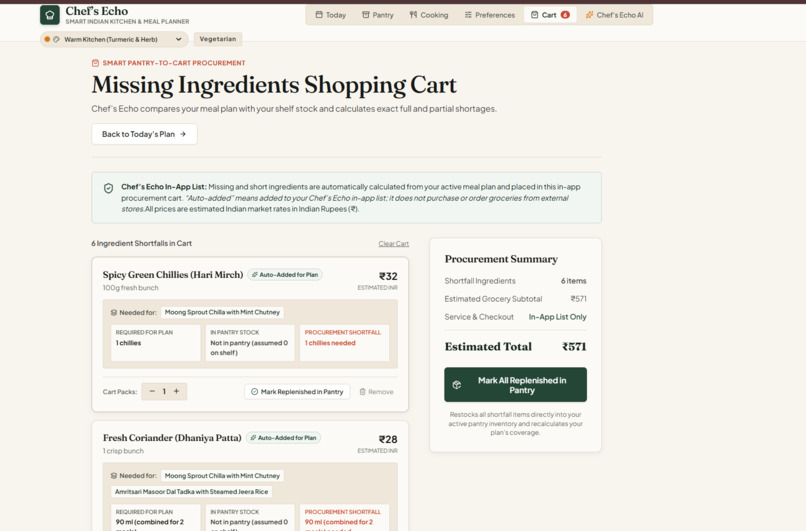Click the Spicy Green Chillies (Hari Mirch) title
Image resolution: width=806 pixels, height=531 pixels.
pyautogui.click(x=173, y=274)
